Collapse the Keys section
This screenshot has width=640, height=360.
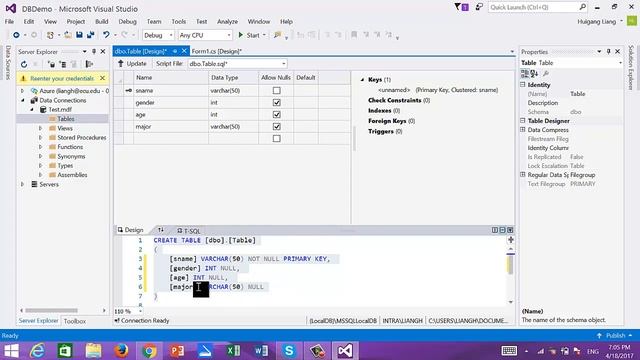pyautogui.click(x=362, y=80)
